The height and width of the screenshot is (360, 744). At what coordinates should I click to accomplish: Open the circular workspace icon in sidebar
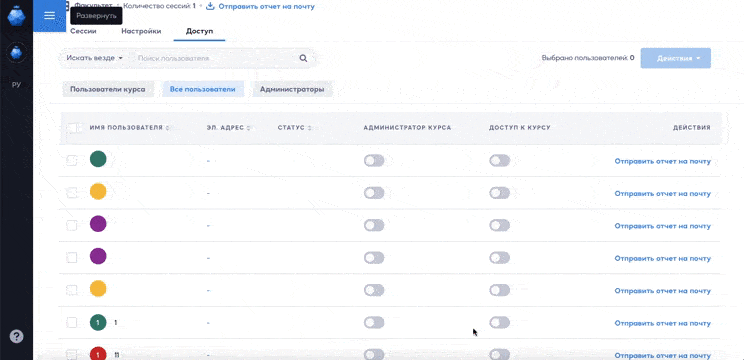(x=16, y=51)
